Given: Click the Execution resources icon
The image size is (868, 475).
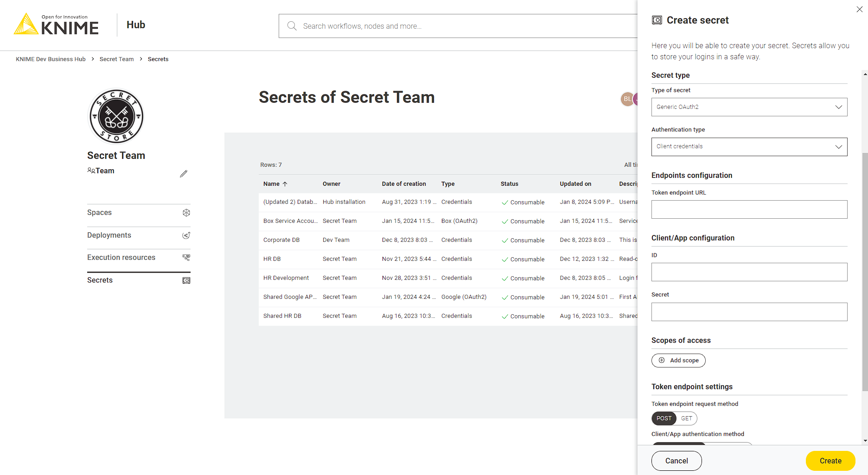Looking at the screenshot, I should coord(186,258).
